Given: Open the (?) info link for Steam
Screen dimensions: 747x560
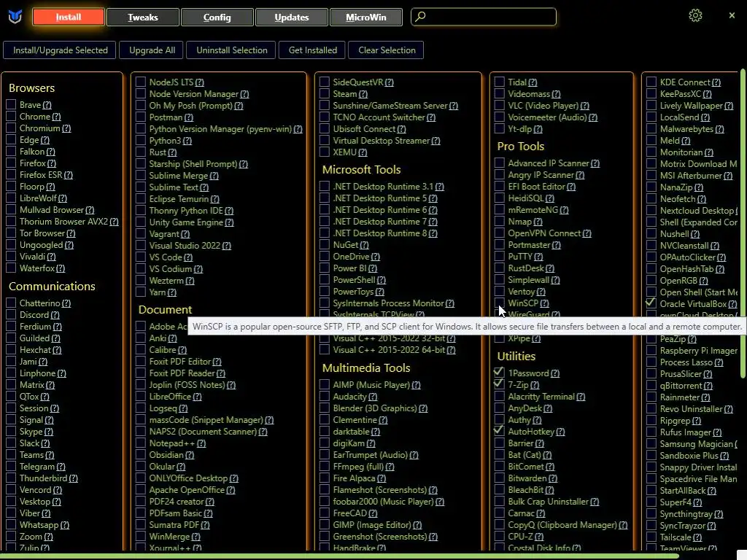Looking at the screenshot, I should tap(363, 94).
